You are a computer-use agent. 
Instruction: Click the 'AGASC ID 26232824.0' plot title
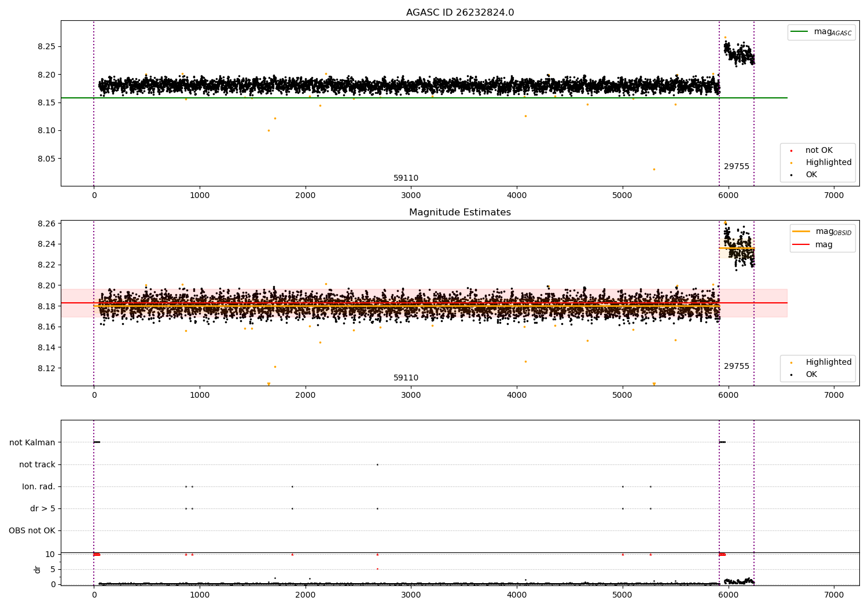460,13
